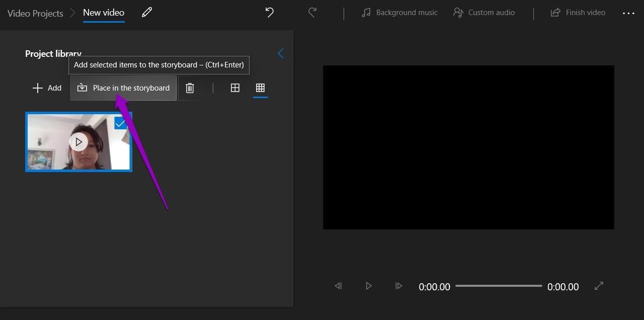Collapse the Project library panel
644x320 pixels.
point(281,53)
